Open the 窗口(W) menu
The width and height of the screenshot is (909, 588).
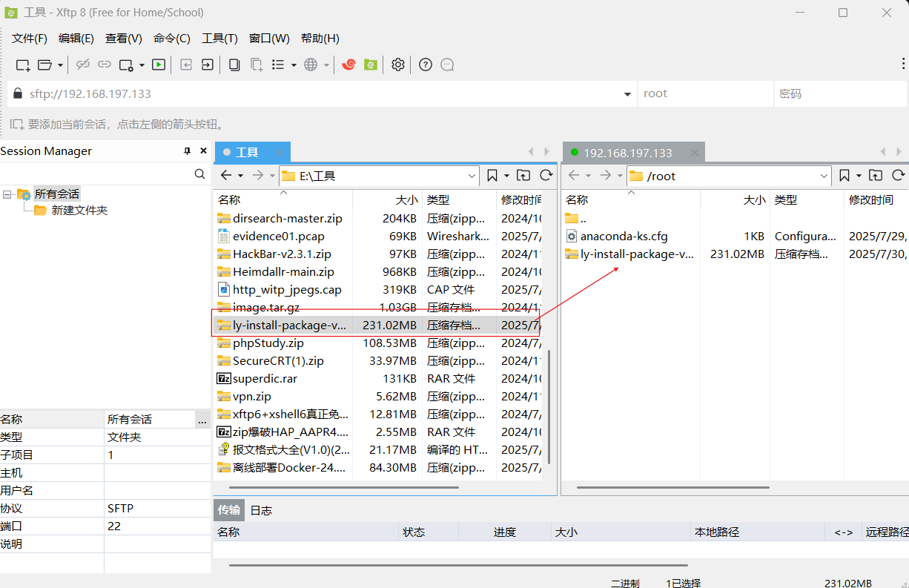269,39
